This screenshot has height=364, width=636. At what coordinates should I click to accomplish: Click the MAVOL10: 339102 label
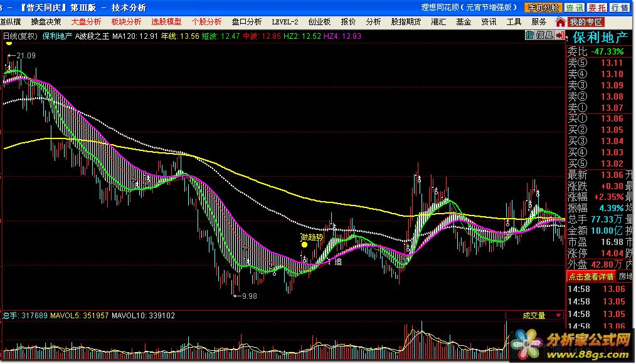(x=143, y=315)
